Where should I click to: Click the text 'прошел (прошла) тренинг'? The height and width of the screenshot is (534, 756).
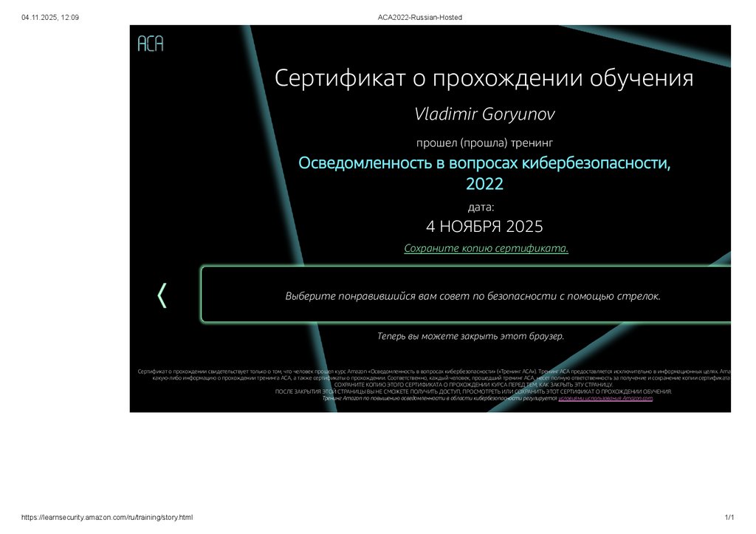pyautogui.click(x=484, y=143)
